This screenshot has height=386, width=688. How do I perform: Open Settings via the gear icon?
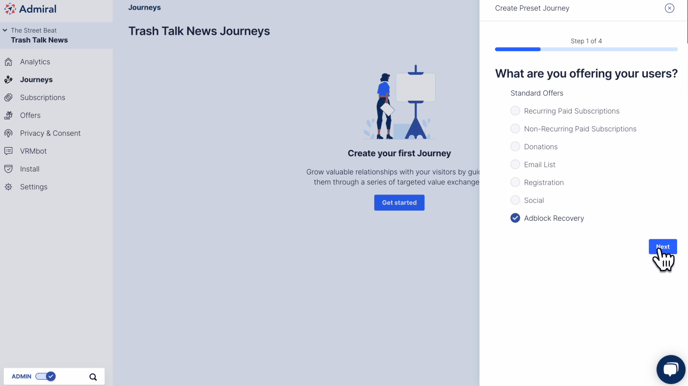coord(8,187)
